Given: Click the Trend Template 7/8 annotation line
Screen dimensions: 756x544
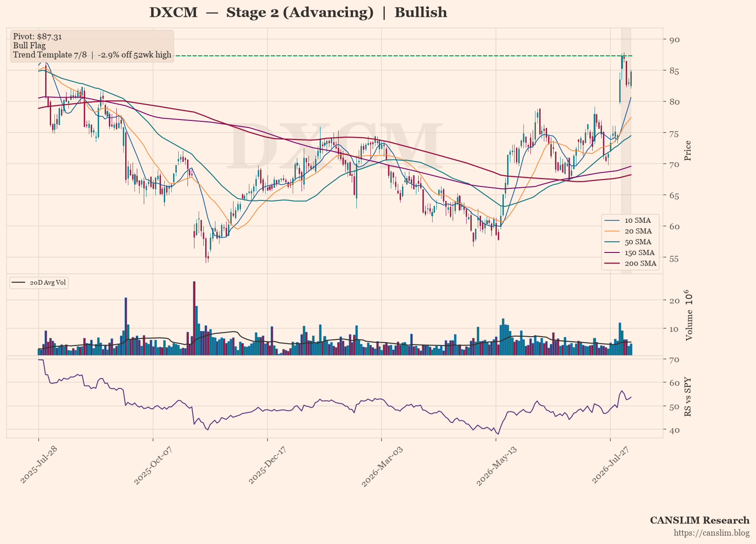Looking at the screenshot, I should [92, 55].
